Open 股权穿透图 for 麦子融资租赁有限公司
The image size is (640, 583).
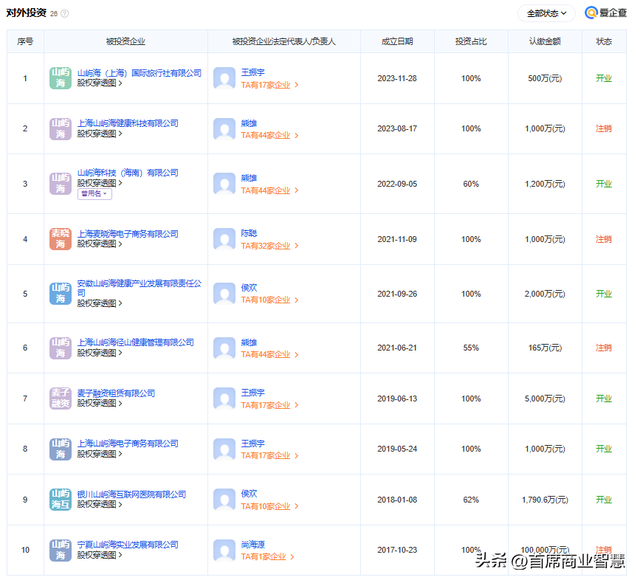(x=100, y=403)
